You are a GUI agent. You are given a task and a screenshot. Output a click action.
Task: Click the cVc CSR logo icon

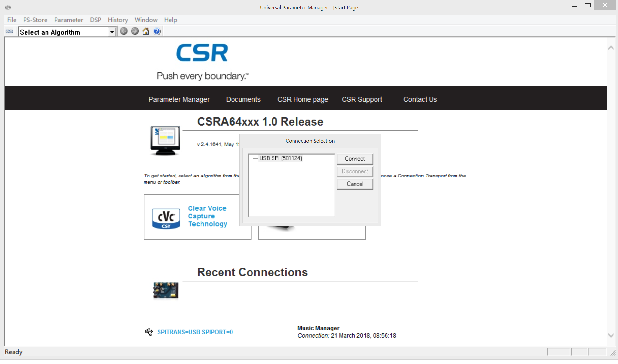166,218
